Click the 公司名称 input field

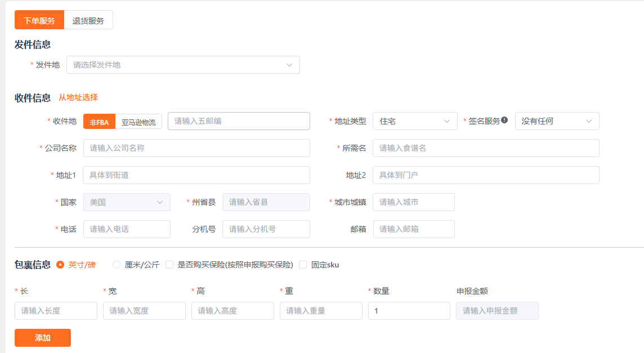[x=196, y=148]
